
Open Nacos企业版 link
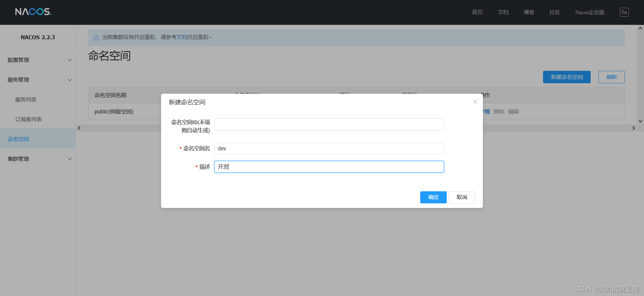[590, 12]
